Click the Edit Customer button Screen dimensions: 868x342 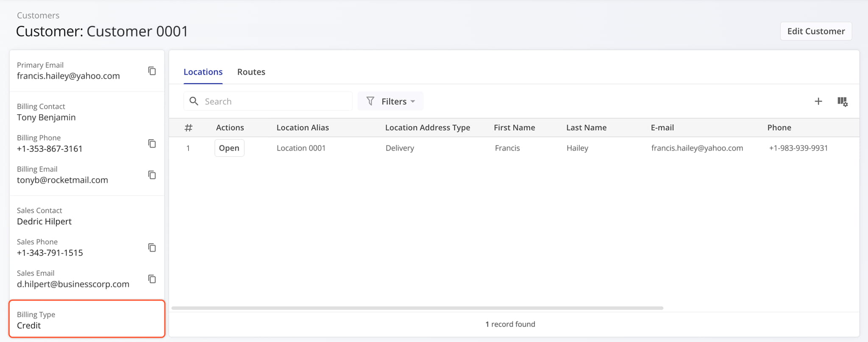pos(816,31)
